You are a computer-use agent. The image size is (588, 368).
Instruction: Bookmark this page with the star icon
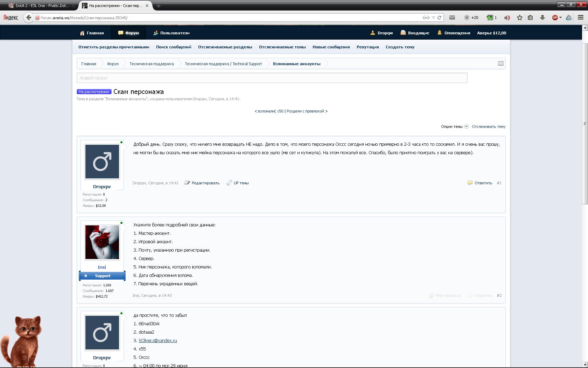(x=520, y=18)
